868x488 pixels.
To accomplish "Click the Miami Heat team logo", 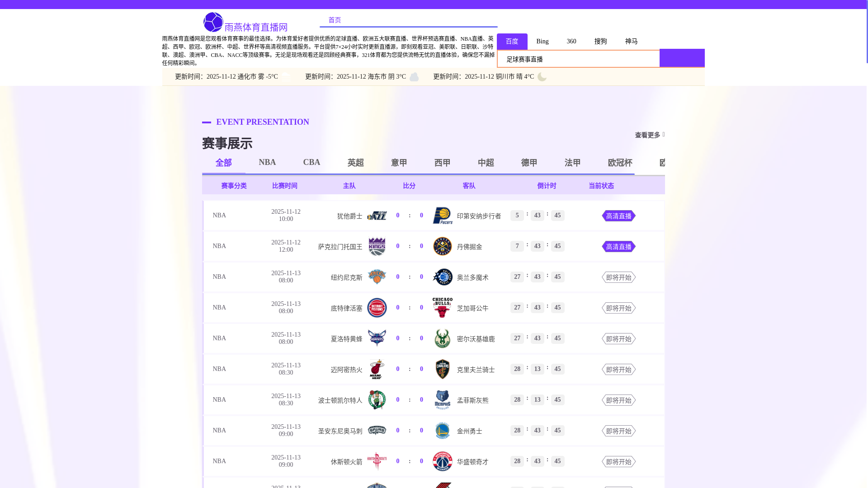I will (377, 369).
